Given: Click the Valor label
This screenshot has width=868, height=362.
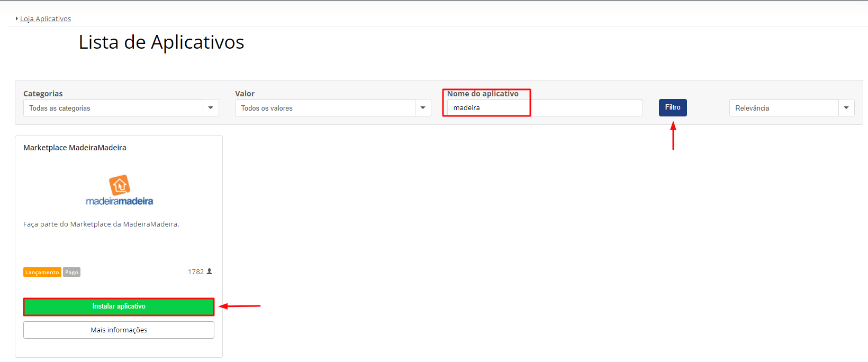Looking at the screenshot, I should click(245, 94).
